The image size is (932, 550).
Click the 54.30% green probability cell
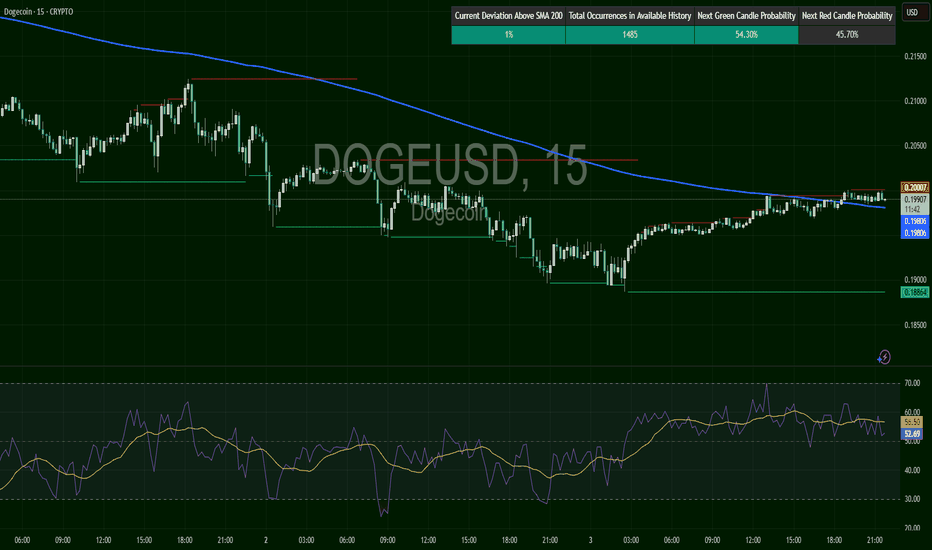pyautogui.click(x=746, y=35)
